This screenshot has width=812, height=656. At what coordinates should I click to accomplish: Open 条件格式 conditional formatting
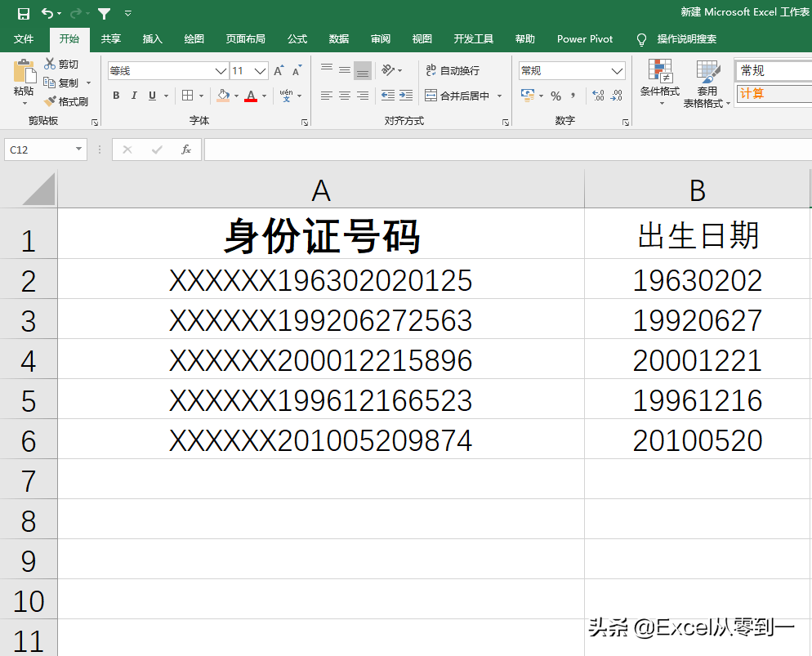(660, 83)
